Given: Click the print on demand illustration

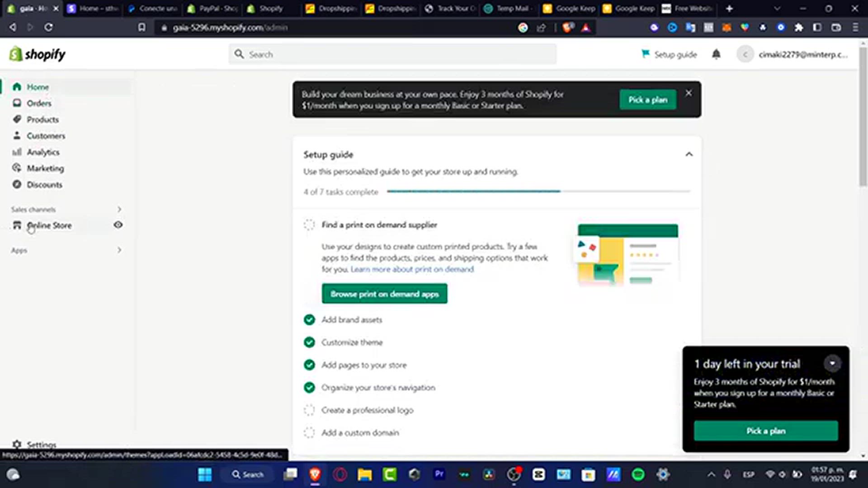Looking at the screenshot, I should 627,254.
